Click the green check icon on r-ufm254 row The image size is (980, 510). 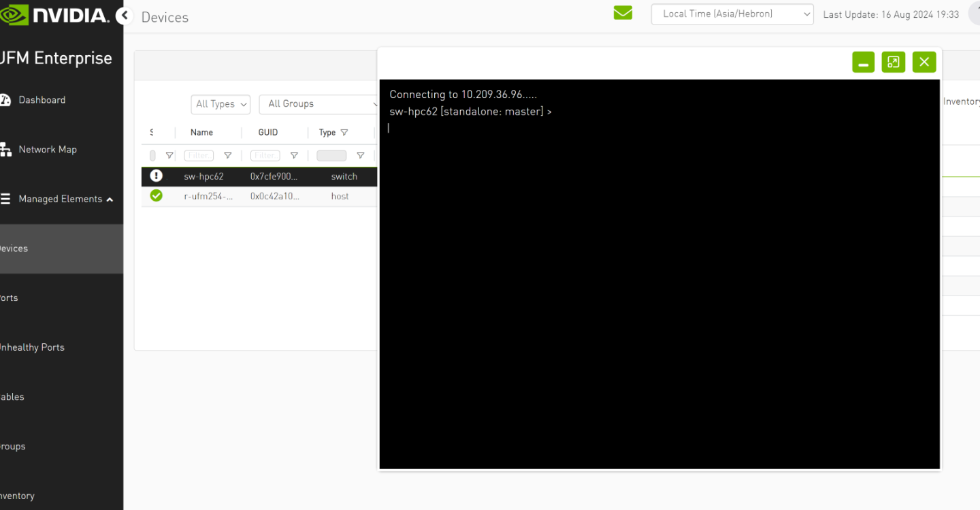coord(156,195)
